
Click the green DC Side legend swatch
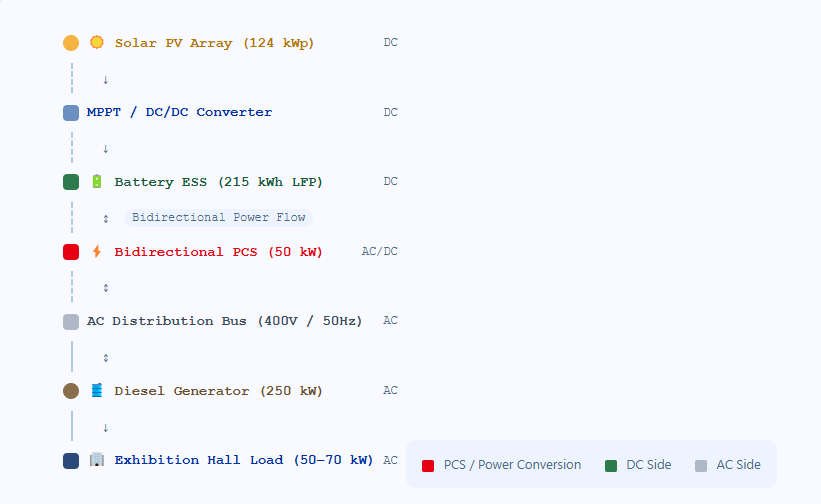pos(611,466)
